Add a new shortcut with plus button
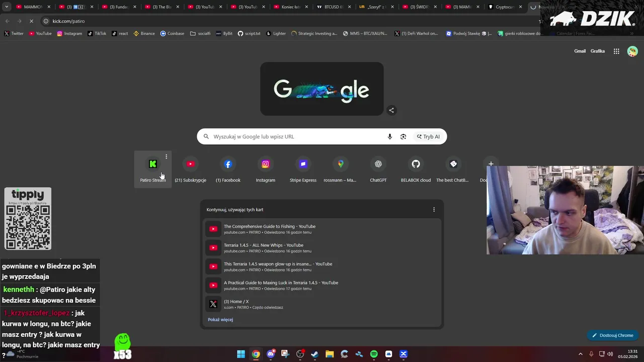The height and width of the screenshot is (362, 644). pyautogui.click(x=491, y=164)
